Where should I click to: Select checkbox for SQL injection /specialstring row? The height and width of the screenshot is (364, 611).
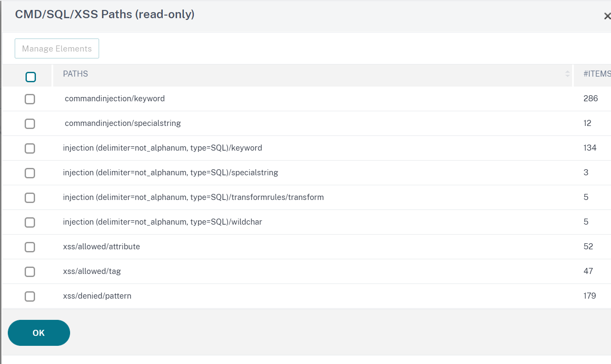[30, 173]
